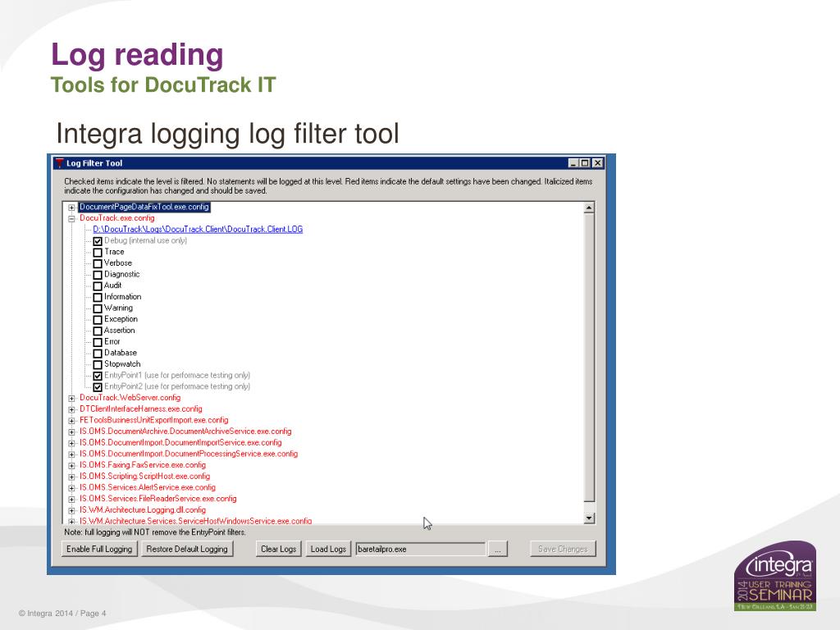
Task: Uncheck EntryPoint1 performance testing checkbox
Action: coord(98,376)
